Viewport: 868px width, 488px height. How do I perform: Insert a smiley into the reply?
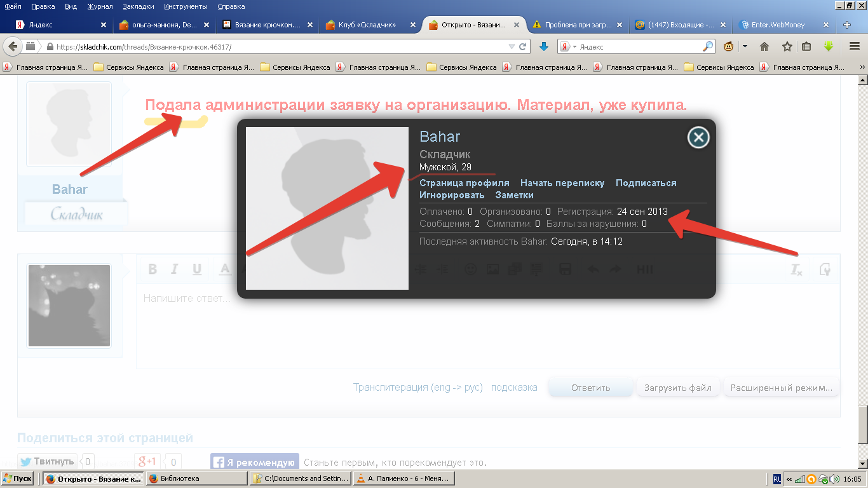(470, 269)
